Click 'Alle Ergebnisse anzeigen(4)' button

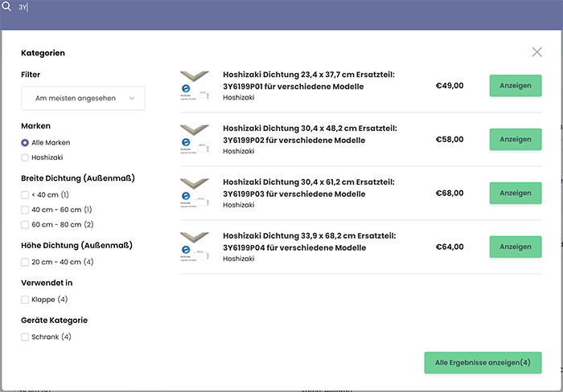(483, 362)
